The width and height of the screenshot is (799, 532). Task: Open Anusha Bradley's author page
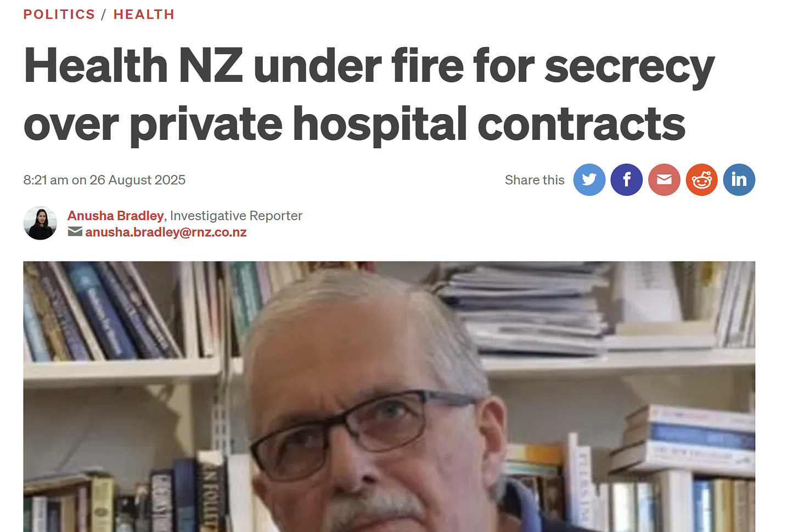[115, 216]
